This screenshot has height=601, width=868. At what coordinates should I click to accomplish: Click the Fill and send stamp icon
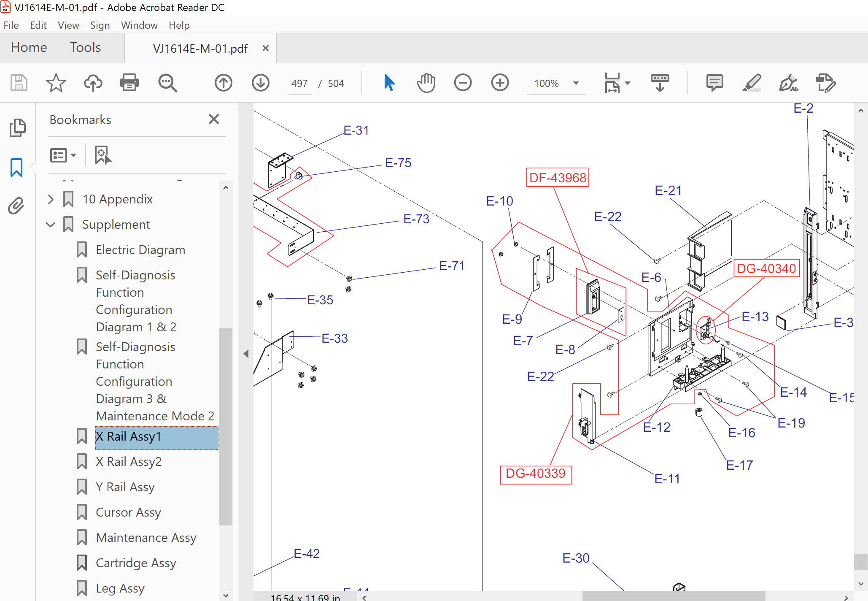click(x=826, y=83)
